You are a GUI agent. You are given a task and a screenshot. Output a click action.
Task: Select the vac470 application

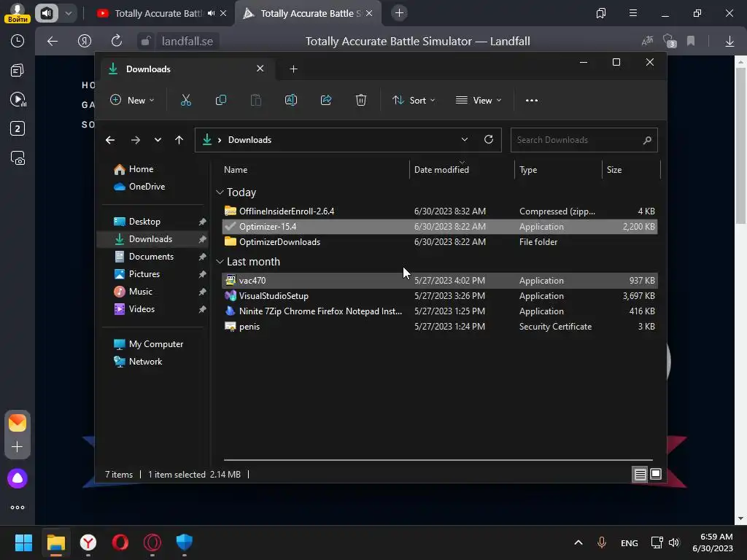[439, 281]
